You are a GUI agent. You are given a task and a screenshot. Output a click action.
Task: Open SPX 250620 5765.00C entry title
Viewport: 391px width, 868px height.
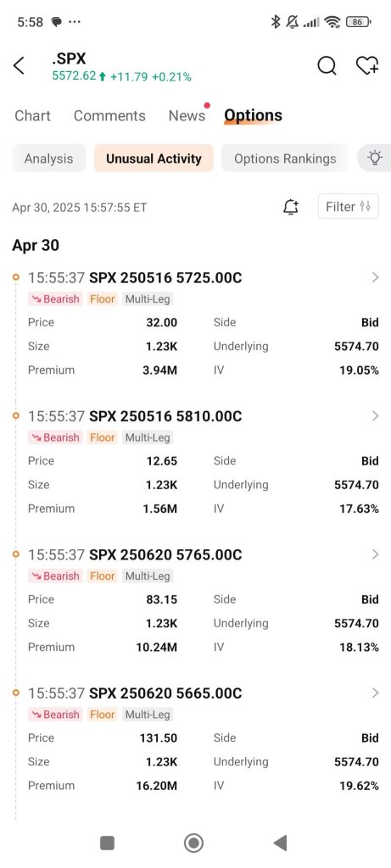tap(165, 554)
